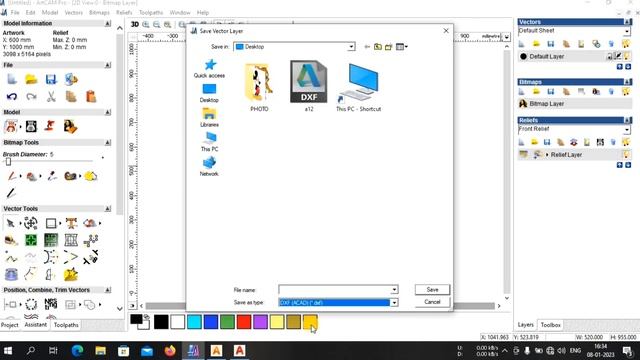Click the Paste clipboard icon
640x360 pixels.
(91, 97)
